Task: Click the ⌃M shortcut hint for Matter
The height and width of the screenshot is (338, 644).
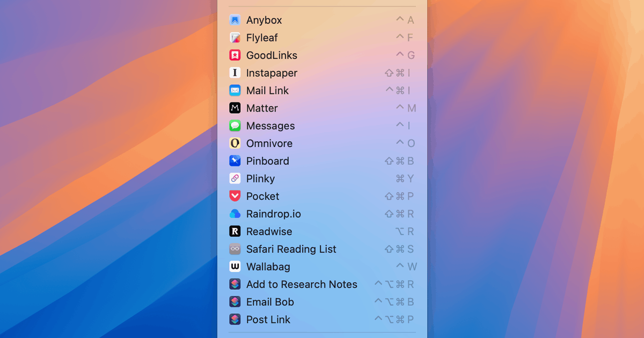Action: (x=406, y=108)
